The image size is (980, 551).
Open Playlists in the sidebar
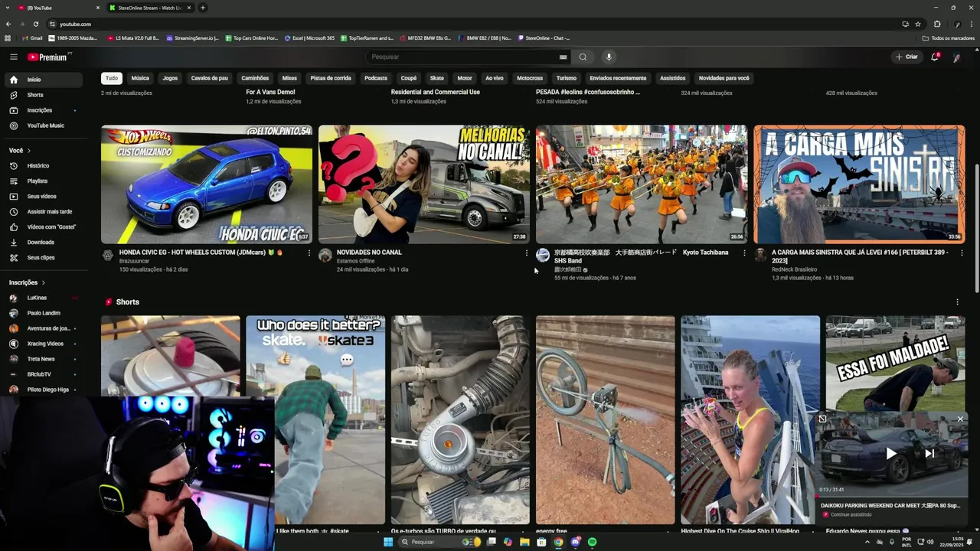click(43, 181)
